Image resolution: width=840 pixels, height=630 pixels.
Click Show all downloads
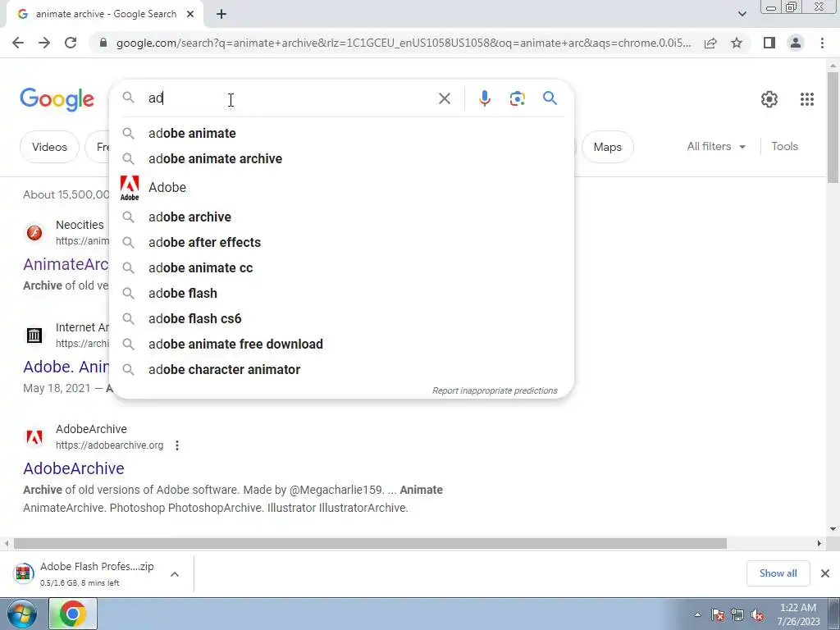click(778, 573)
